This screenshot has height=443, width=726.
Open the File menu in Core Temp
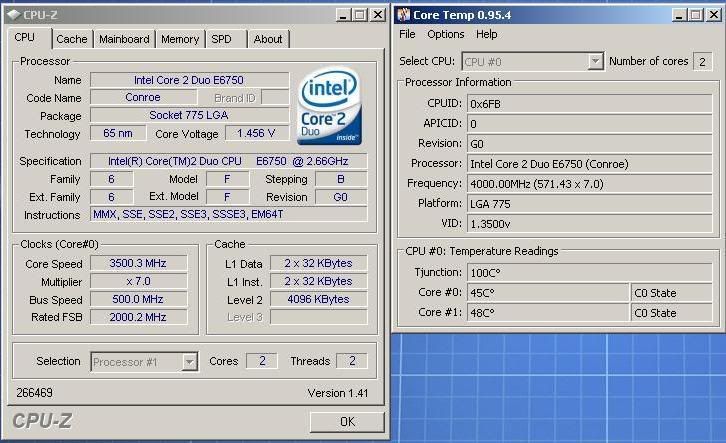tap(407, 34)
